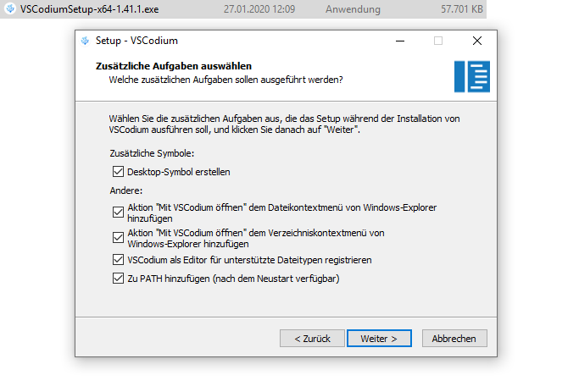Toggle Verzeichniskontextmenü 'Mit VSCodium öffnen' checkbox

click(x=118, y=238)
